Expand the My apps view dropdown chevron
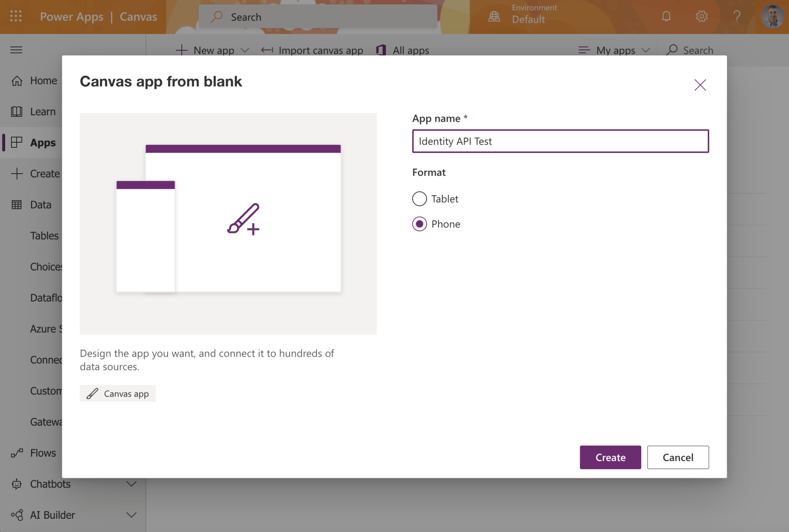 (645, 50)
